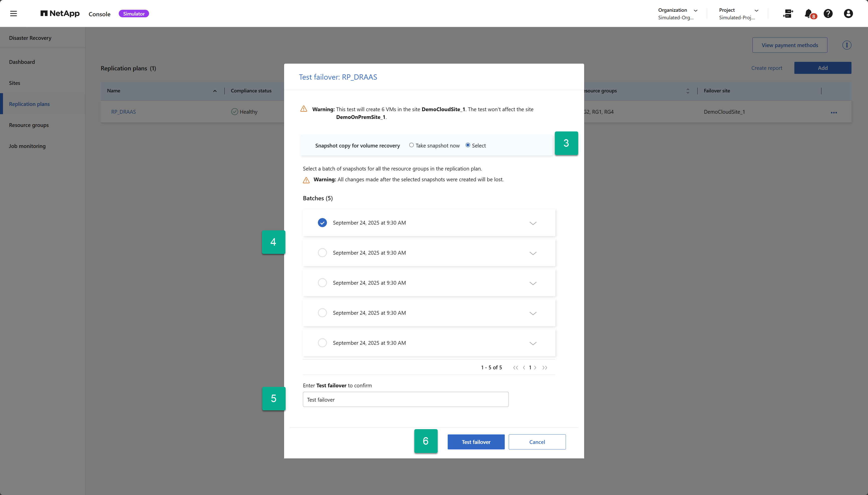Select the second snapshot batch radio
The width and height of the screenshot is (868, 495).
[322, 253]
